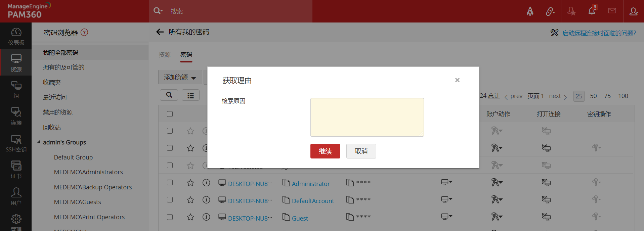Open info icon for Administrator row

click(206, 183)
